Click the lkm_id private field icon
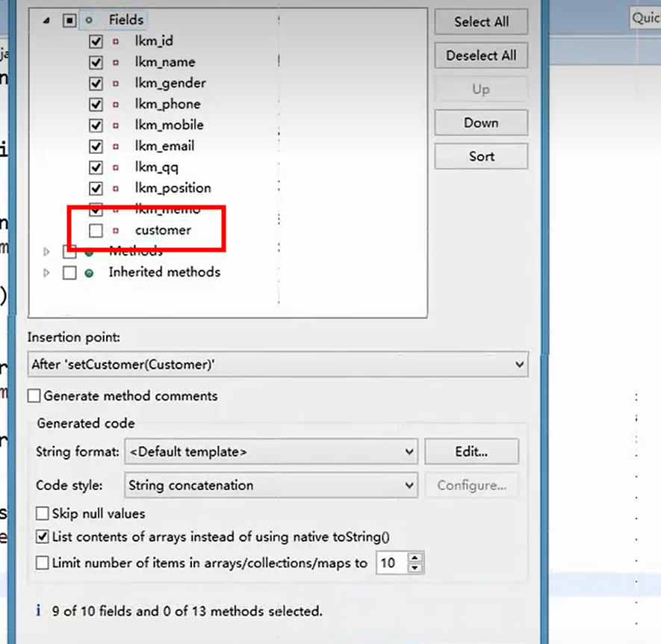The width and height of the screenshot is (661, 644). (116, 41)
